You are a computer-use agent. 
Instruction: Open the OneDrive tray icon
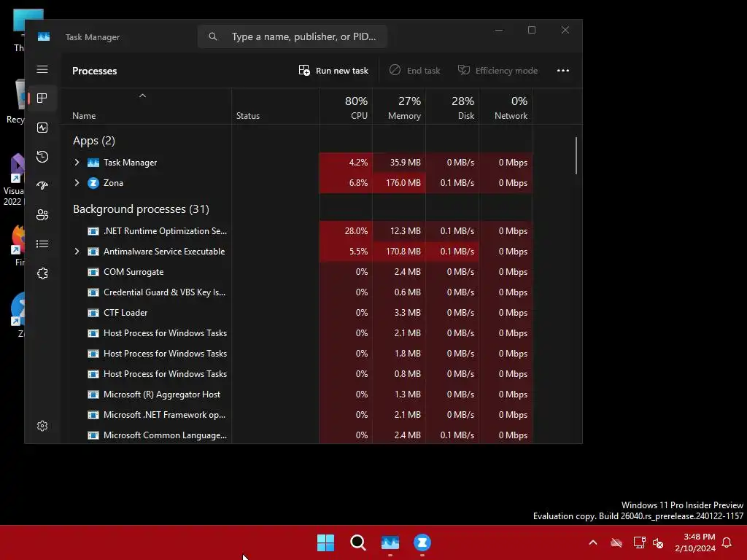coord(616,542)
